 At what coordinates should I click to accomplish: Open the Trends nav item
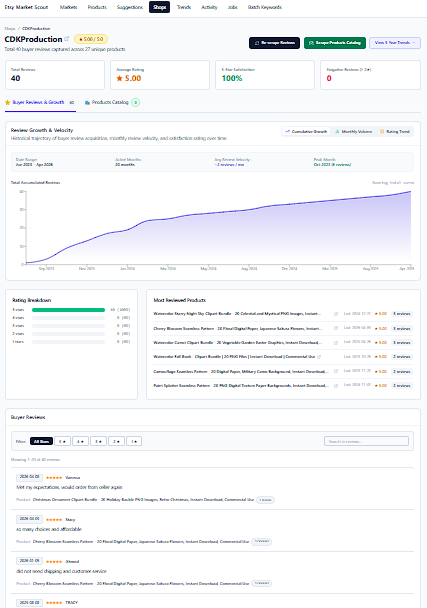click(x=184, y=7)
